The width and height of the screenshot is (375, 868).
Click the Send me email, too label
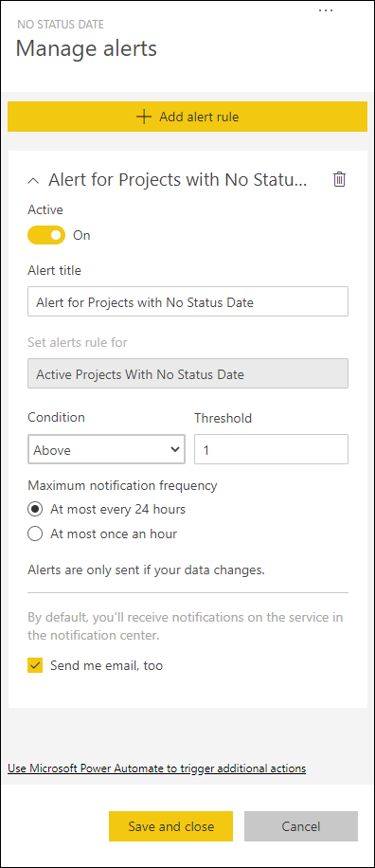point(106,665)
